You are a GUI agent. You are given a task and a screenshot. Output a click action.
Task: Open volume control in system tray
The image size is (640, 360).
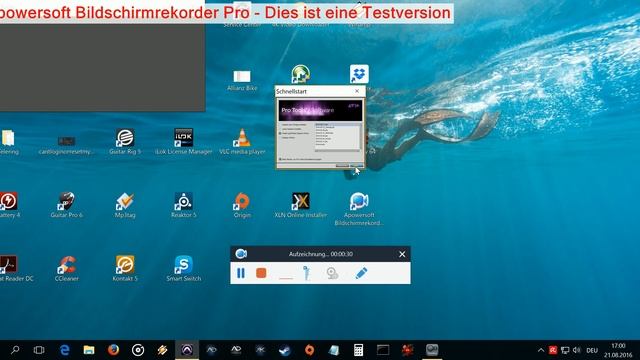(577, 350)
